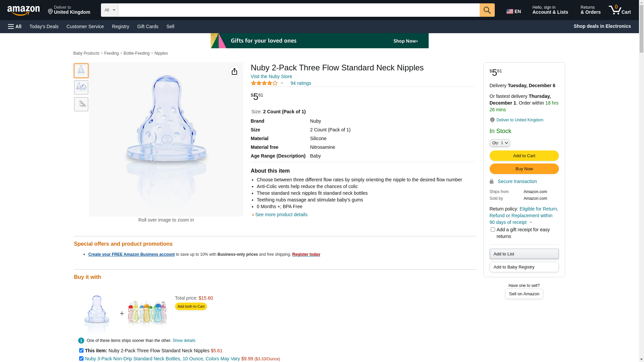Click the search magnifier button
This screenshot has height=362, width=644.
tap(487, 10)
